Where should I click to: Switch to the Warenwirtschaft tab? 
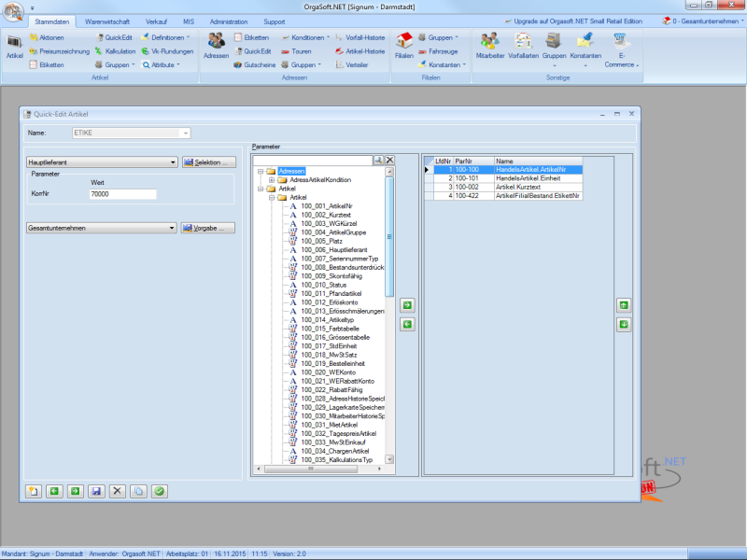click(106, 21)
